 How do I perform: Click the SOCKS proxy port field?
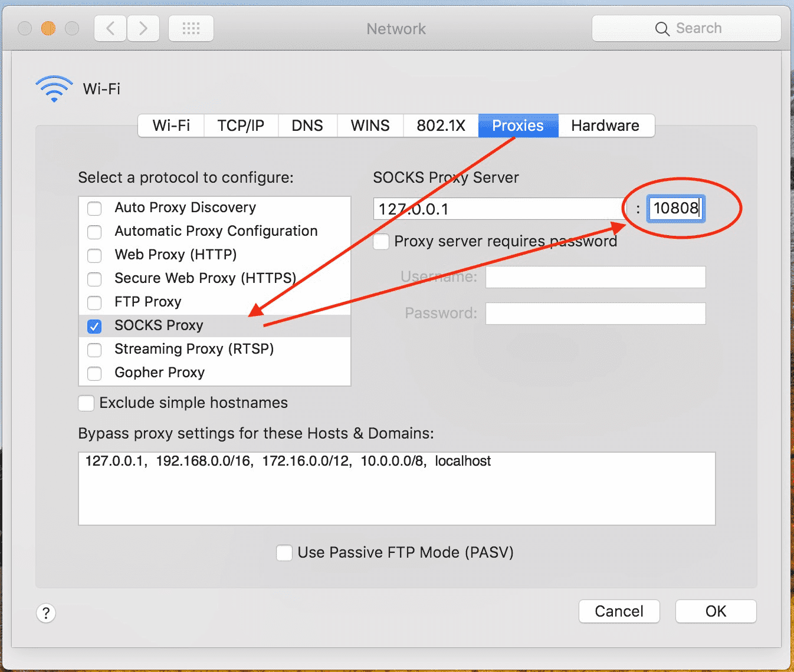[675, 209]
